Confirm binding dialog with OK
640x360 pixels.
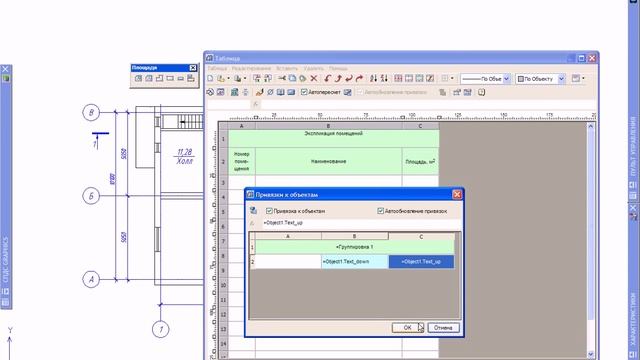pyautogui.click(x=407, y=328)
